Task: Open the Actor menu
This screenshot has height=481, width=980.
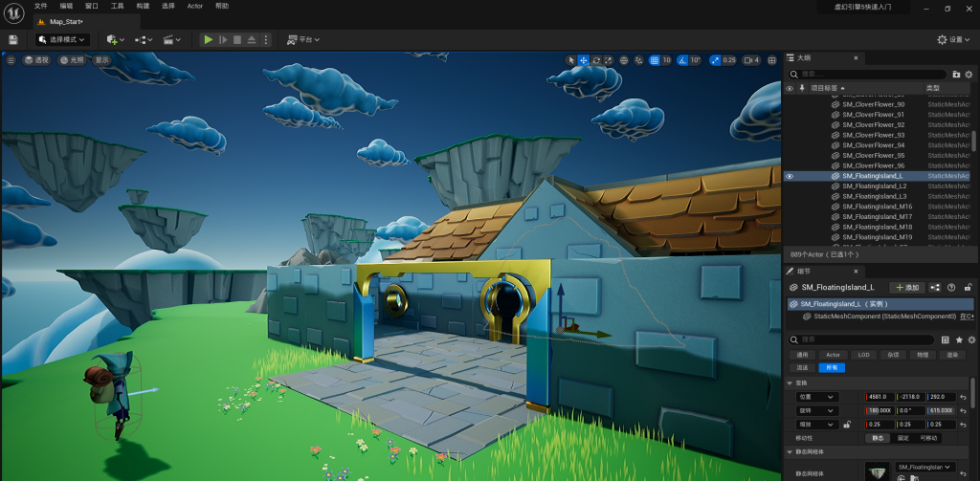Action: [195, 6]
